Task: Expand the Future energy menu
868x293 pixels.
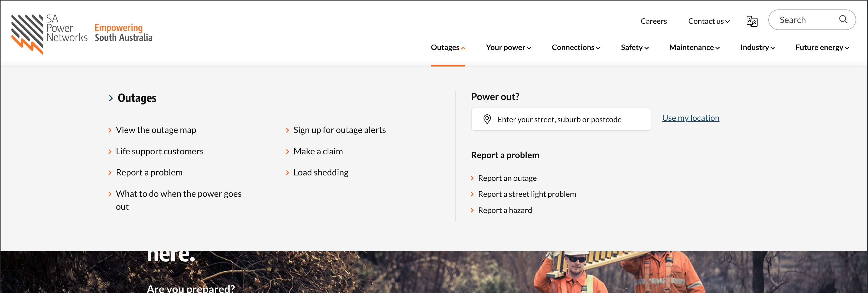Action: [x=822, y=47]
